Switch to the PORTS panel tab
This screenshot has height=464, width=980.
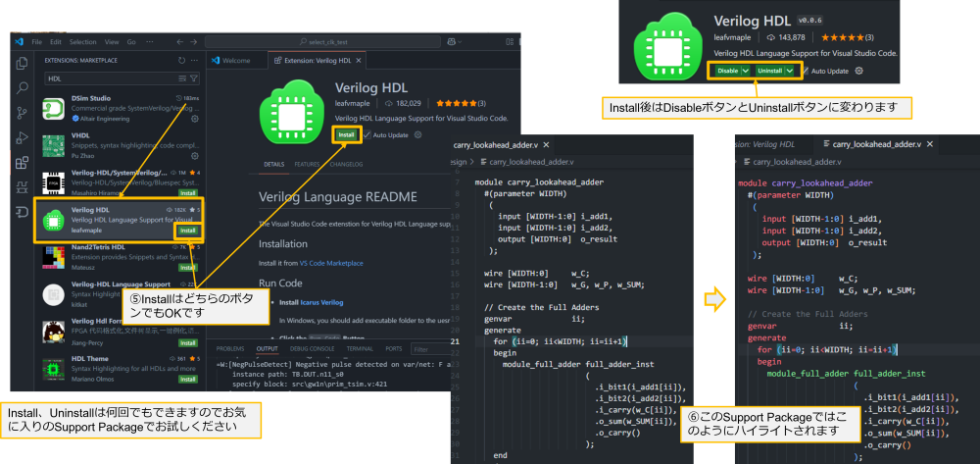click(x=394, y=348)
